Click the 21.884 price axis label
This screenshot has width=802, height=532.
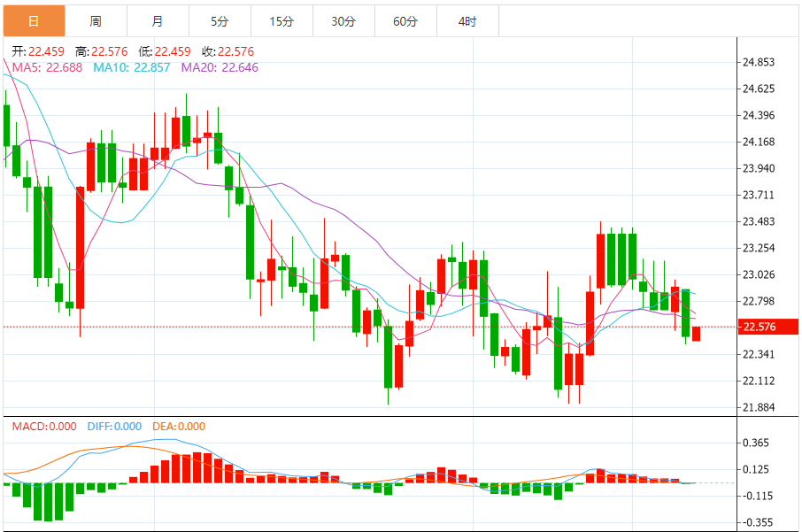coord(759,407)
